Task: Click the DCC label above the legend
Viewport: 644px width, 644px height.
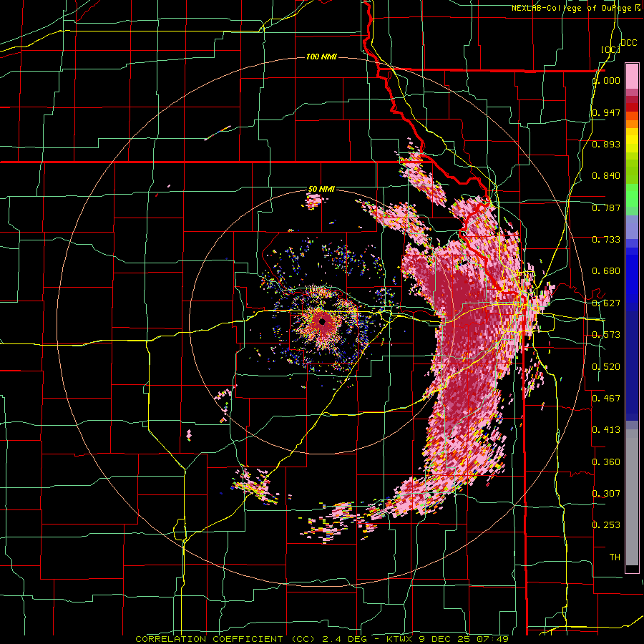Action: coord(628,43)
